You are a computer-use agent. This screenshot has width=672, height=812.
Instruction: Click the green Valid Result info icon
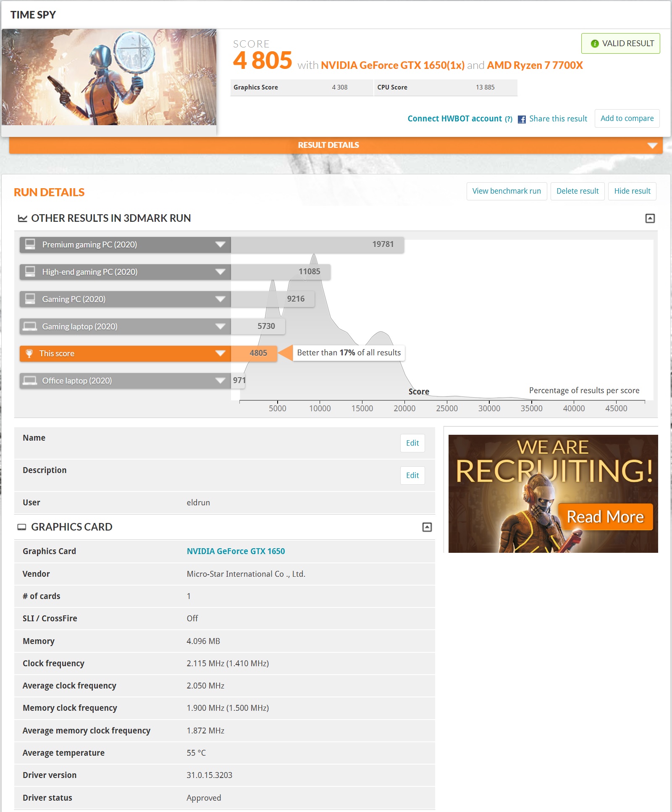(x=594, y=44)
